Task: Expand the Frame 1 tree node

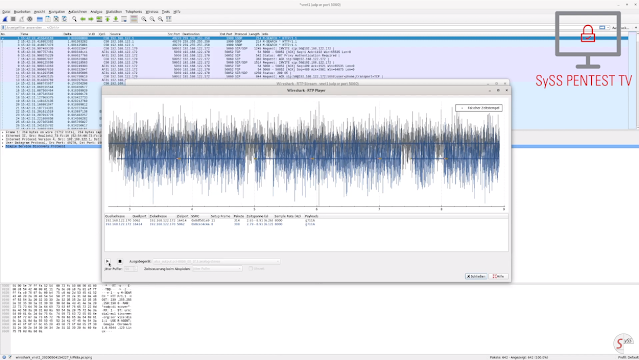Action: click(x=2, y=133)
